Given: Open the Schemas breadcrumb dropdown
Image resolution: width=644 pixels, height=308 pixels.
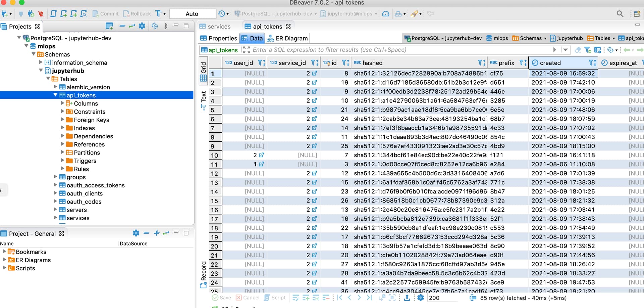Looking at the screenshot, I should (x=545, y=38).
